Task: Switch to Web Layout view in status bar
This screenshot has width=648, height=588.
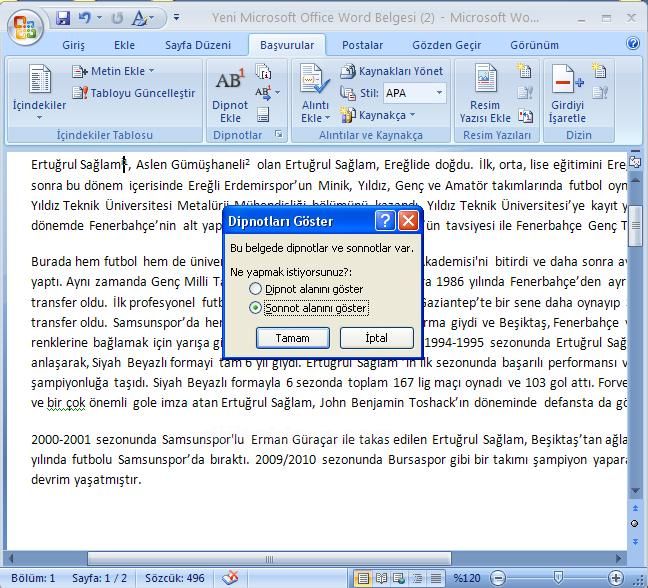Action: tap(399, 578)
